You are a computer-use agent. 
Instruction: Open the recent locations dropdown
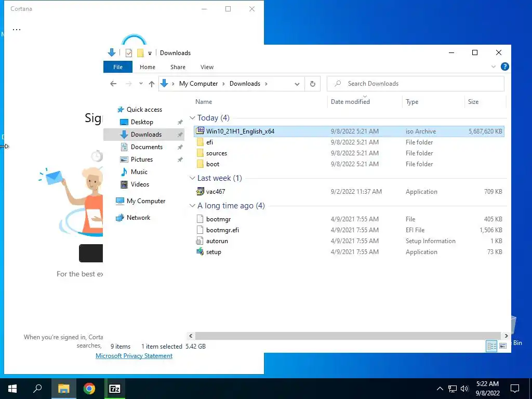pos(141,84)
